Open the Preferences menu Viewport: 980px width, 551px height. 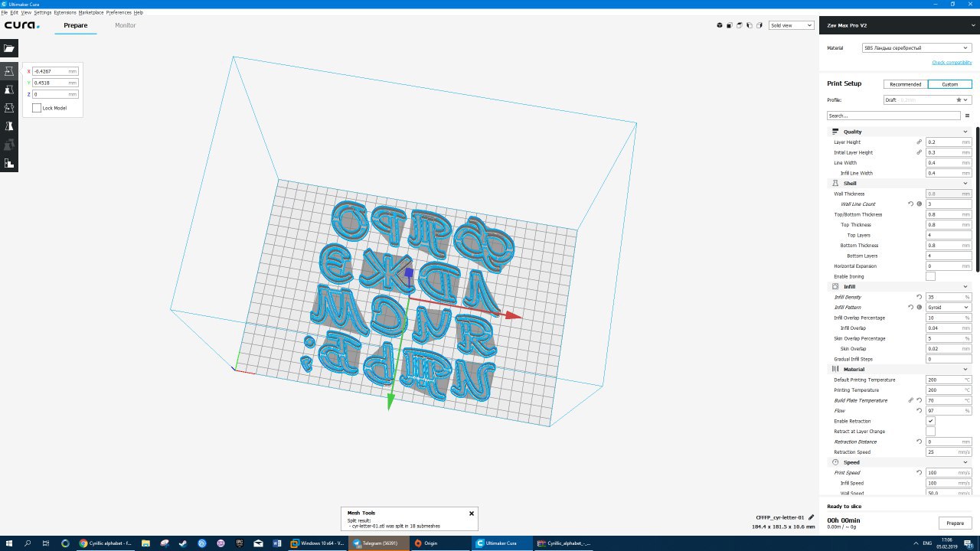[x=119, y=12]
